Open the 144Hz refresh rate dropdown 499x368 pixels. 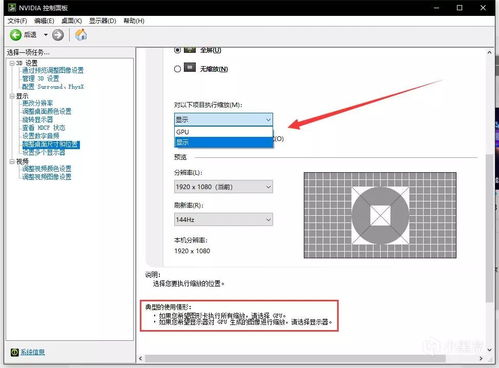click(x=223, y=219)
